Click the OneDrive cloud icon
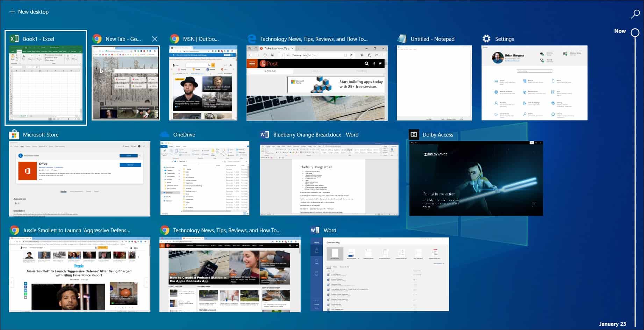The image size is (644, 330). [164, 134]
